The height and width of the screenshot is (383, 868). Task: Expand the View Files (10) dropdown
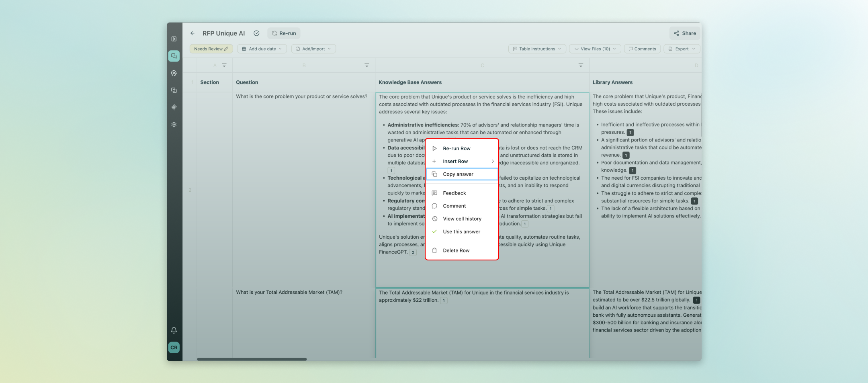(595, 49)
